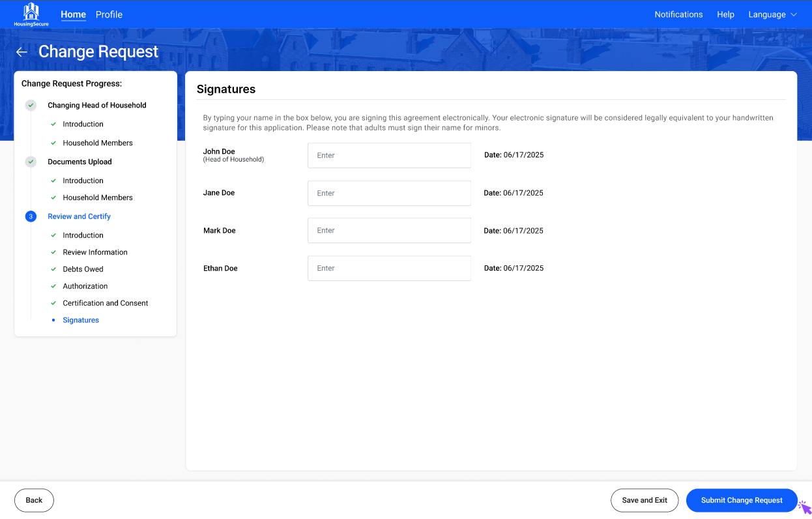
Task: Expand the Language chevron arrow
Action: 794,14
